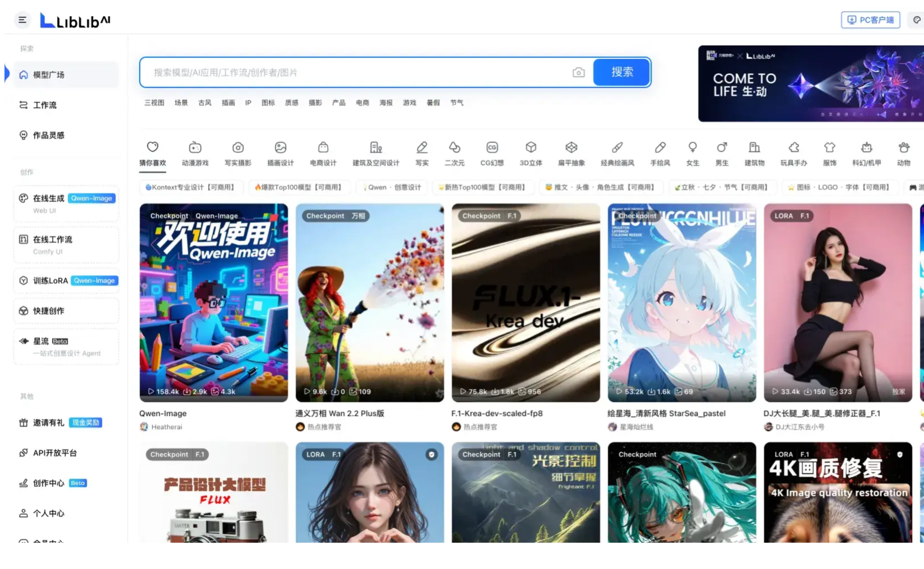This screenshot has height=569, width=924.
Task: Click the theme icon beside PC客户端
Action: coord(917,20)
